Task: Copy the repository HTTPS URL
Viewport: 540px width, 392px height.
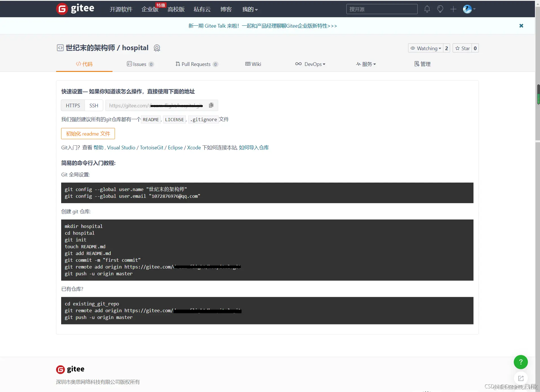Action: (x=211, y=105)
